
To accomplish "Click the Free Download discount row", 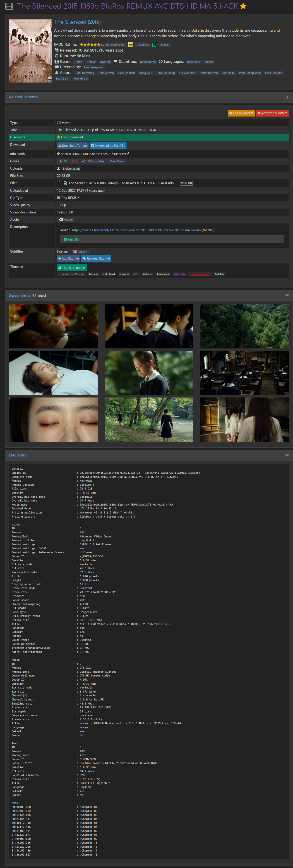I will 149,137.
